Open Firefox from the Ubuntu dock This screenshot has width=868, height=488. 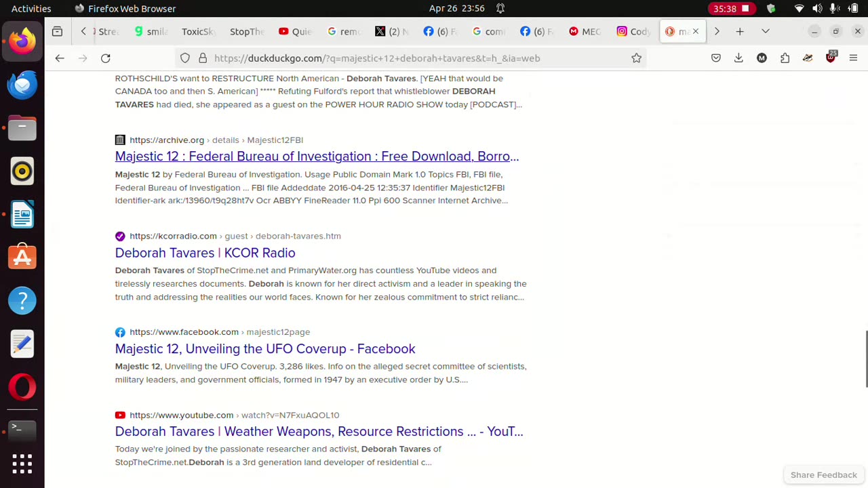[x=22, y=41]
